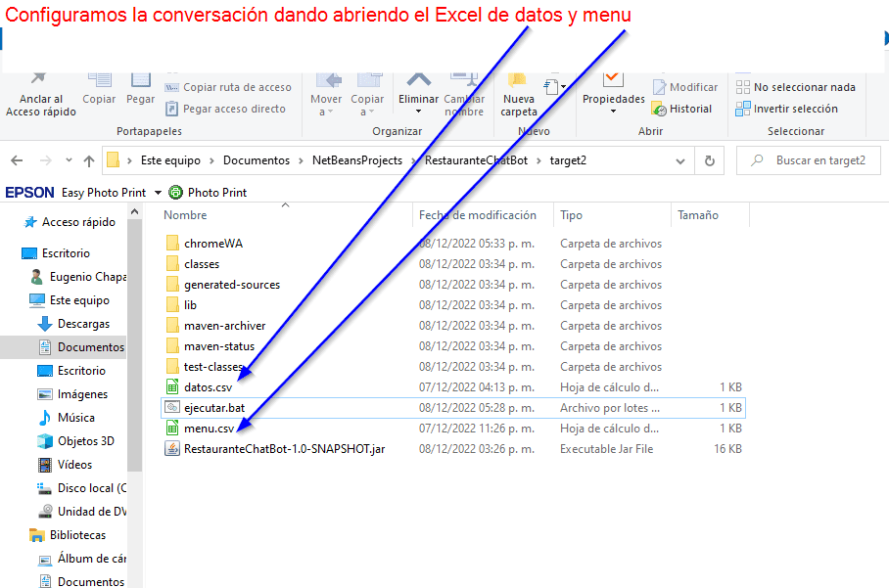The height and width of the screenshot is (588, 889).
Task: Click the back navigation arrow
Action: click(x=17, y=160)
